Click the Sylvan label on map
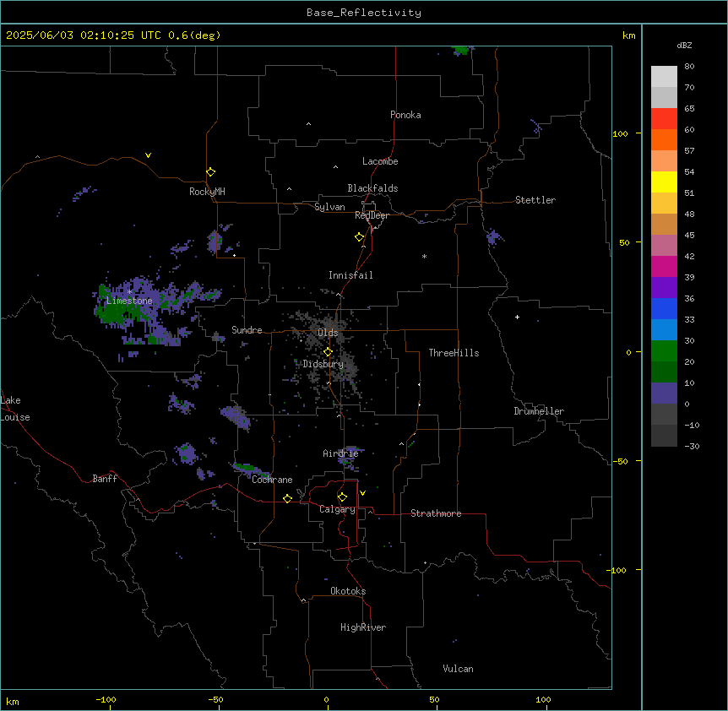This screenshot has height=711, width=728. (329, 207)
